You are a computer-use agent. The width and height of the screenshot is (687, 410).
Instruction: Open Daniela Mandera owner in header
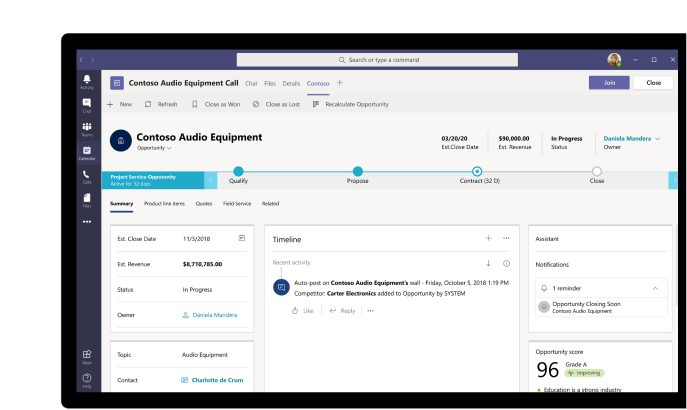point(627,138)
